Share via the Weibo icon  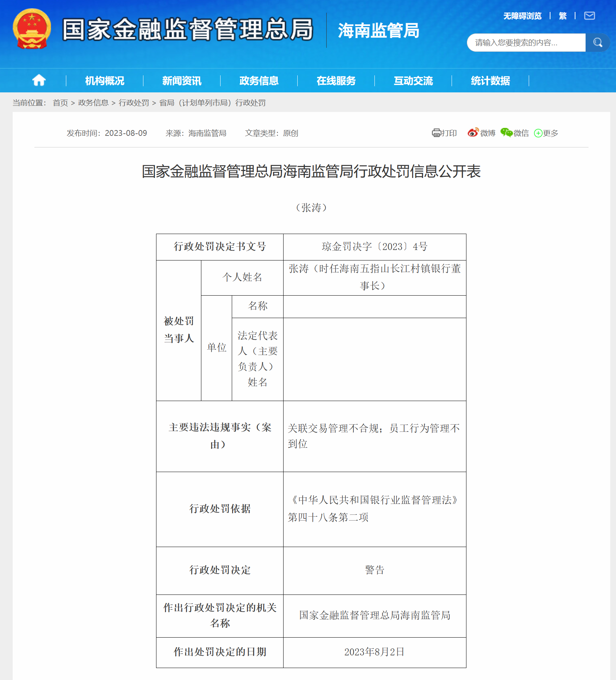473,133
